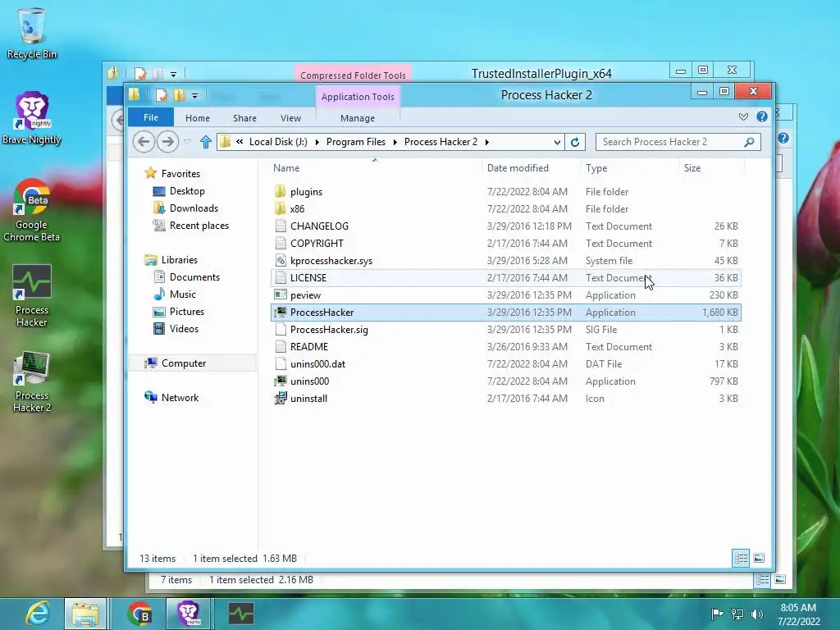Sort by Size column header

click(692, 167)
